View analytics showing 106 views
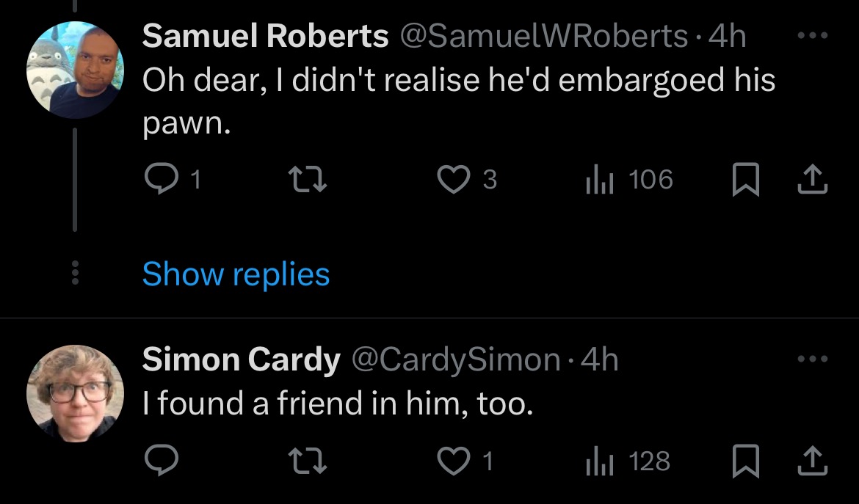859x504 pixels. [x=629, y=180]
